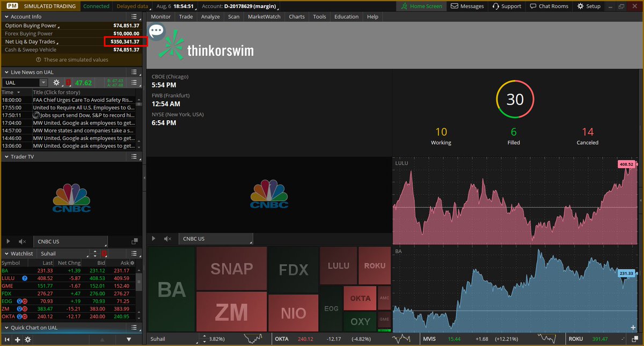
Task: Open Chat Rooms
Action: click(x=548, y=6)
